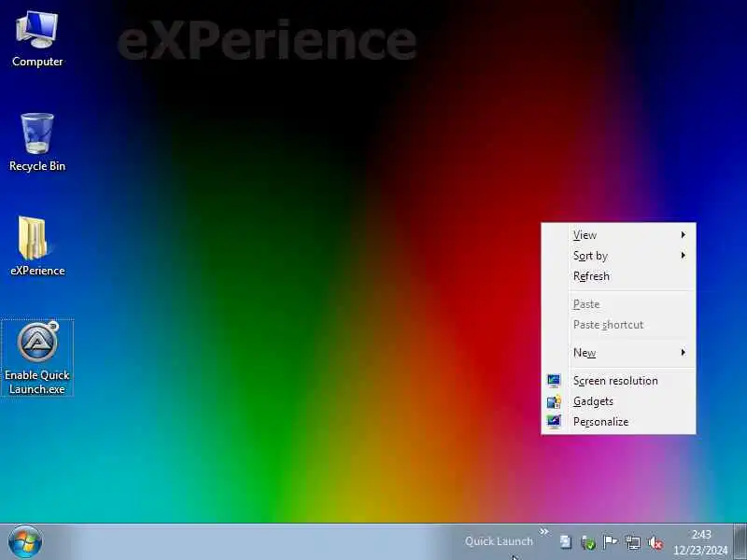Expand the Sort by submenu arrow
Screen dimensions: 747x560
click(684, 256)
